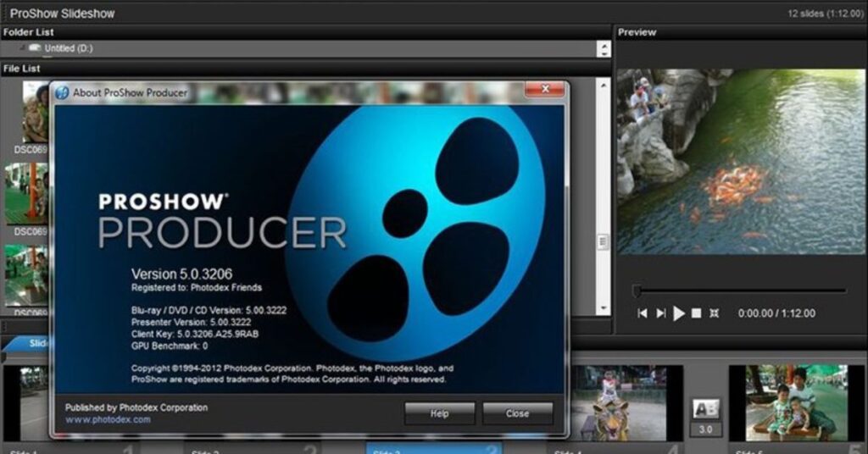Skip to next slide in preview controls
This screenshot has height=454, width=868.
pyautogui.click(x=660, y=313)
